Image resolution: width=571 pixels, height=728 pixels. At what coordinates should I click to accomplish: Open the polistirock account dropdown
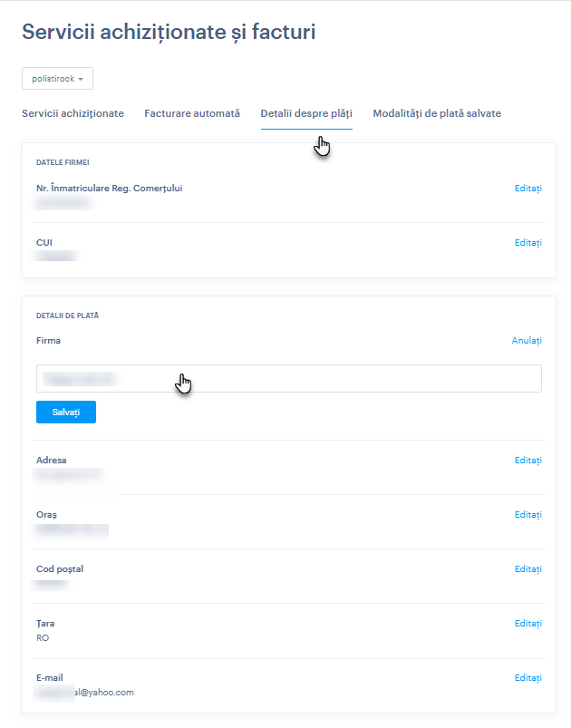point(57,80)
